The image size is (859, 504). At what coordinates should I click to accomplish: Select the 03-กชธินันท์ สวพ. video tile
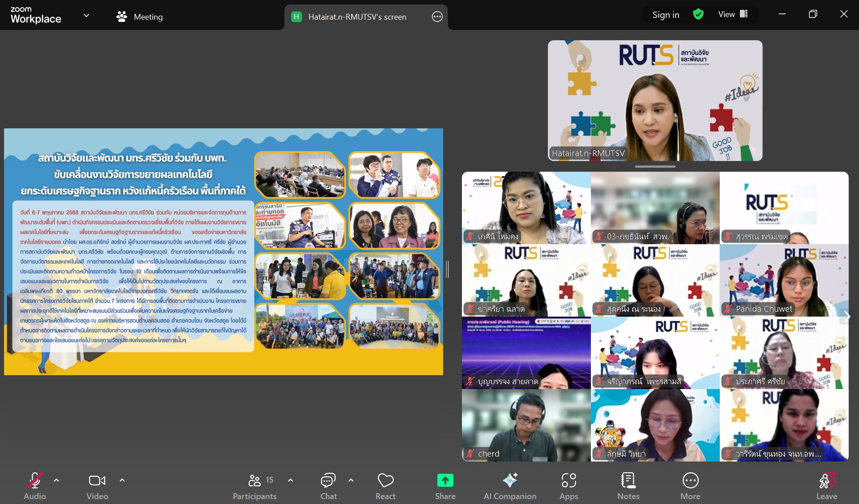655,208
